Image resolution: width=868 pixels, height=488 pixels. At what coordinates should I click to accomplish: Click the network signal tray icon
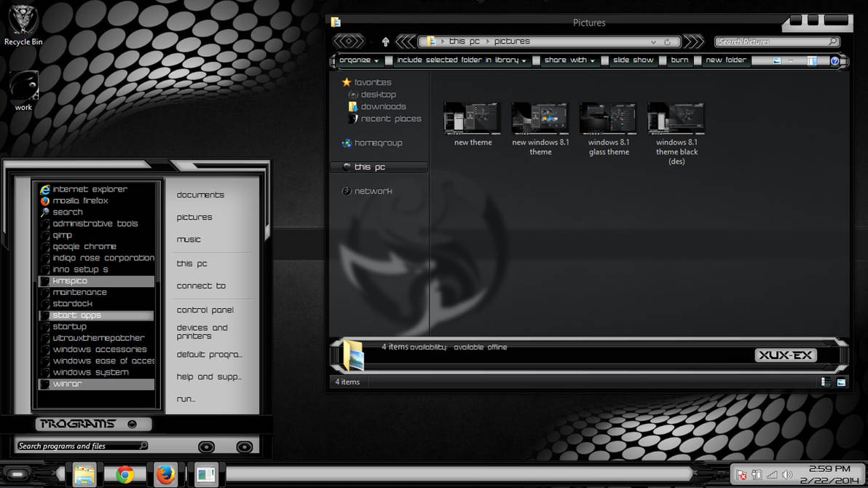coord(772,475)
